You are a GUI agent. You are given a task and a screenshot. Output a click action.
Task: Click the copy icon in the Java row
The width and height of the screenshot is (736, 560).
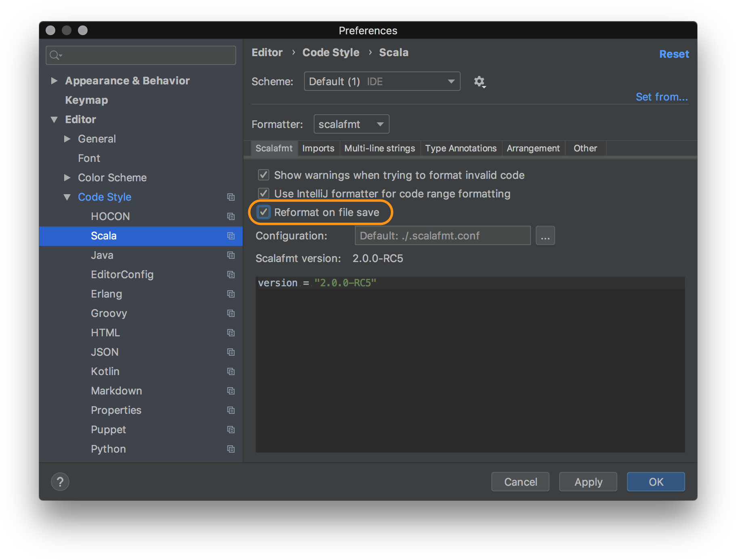[231, 255]
